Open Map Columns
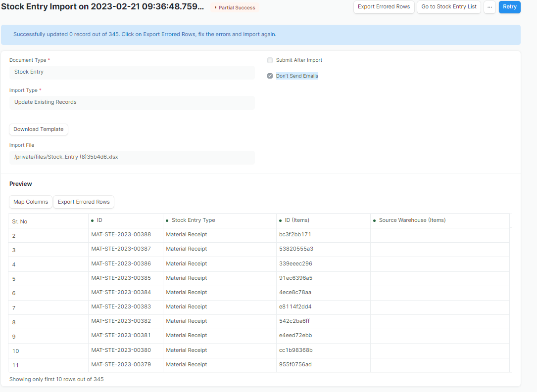 tap(30, 202)
